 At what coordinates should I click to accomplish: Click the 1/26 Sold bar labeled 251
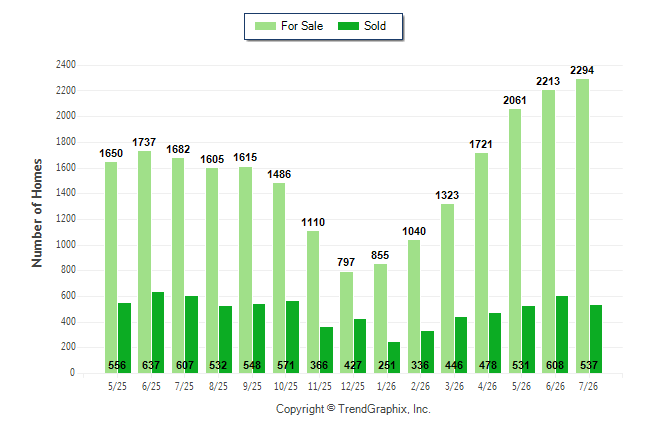tap(394, 358)
